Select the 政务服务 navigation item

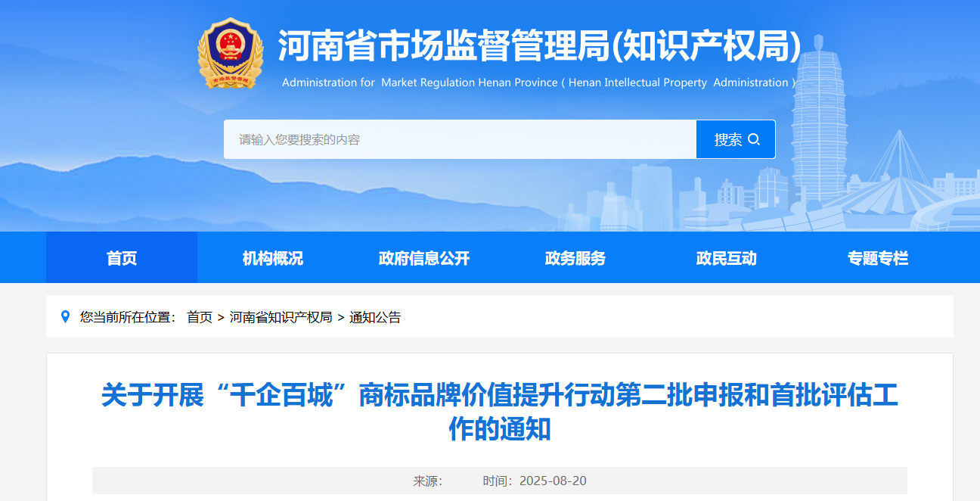point(575,258)
